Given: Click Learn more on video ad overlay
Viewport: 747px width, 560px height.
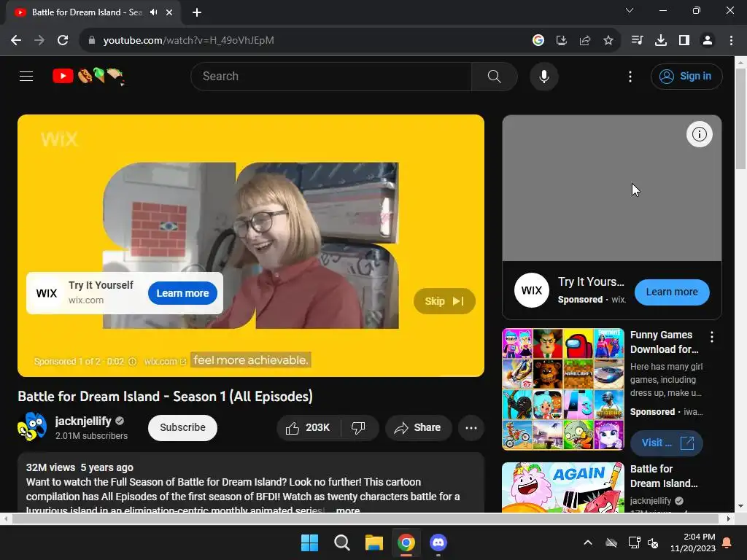Looking at the screenshot, I should point(182,293).
